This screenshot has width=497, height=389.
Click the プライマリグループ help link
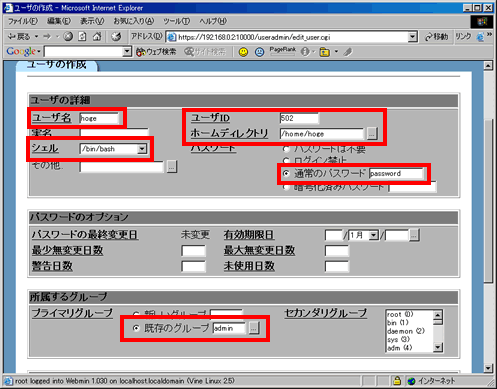click(x=72, y=313)
